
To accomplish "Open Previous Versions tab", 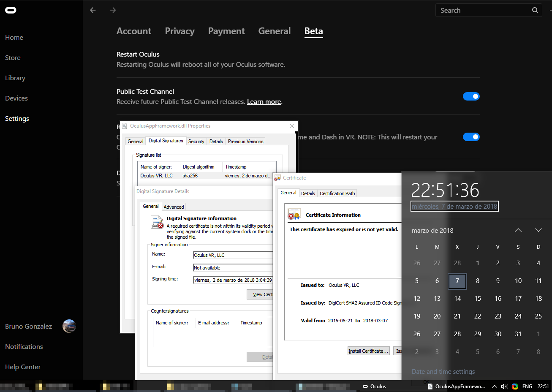I will tap(246, 142).
